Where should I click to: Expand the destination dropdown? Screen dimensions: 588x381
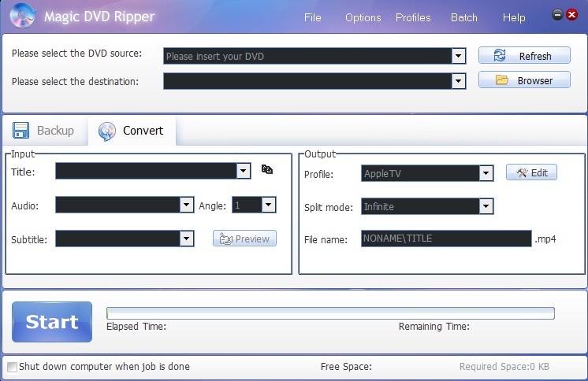coord(458,81)
